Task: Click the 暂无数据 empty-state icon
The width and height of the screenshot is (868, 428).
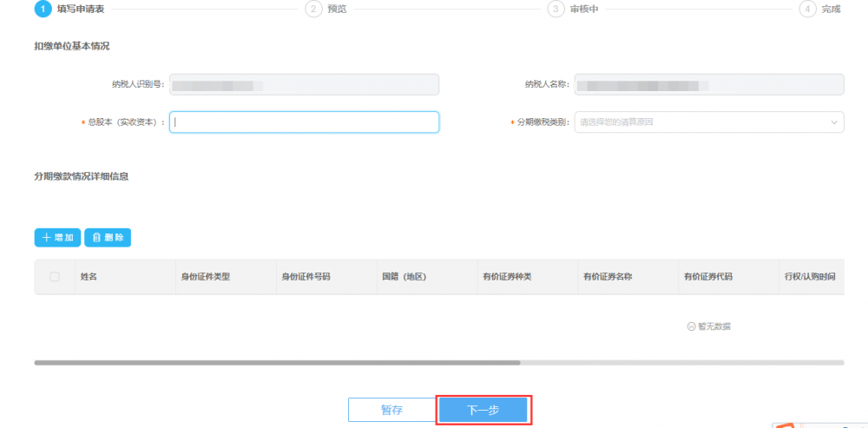Action: click(691, 326)
